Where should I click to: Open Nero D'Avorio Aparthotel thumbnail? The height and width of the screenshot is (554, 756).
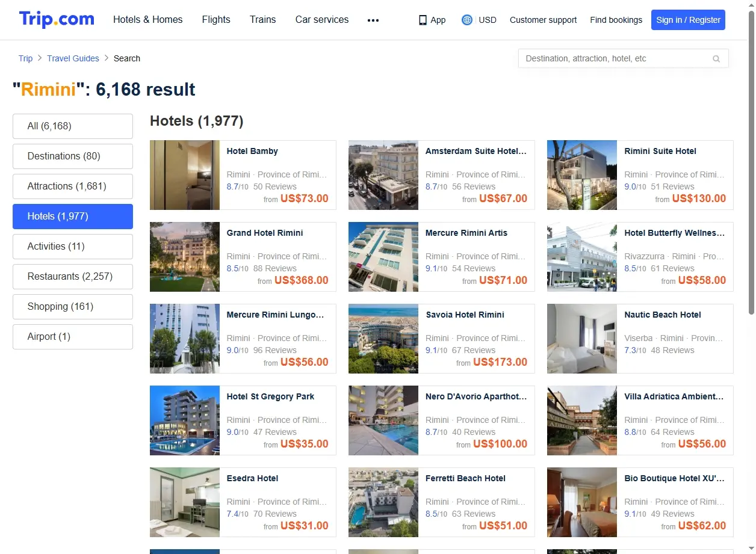coord(383,420)
